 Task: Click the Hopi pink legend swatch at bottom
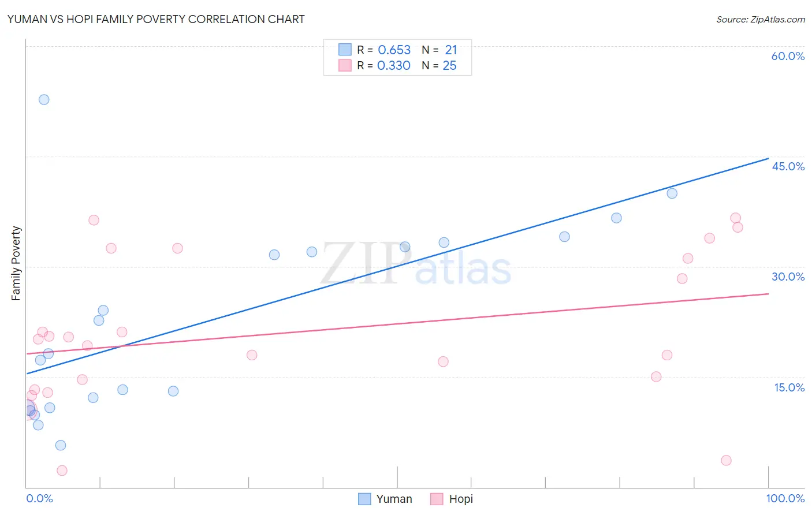pos(437,499)
